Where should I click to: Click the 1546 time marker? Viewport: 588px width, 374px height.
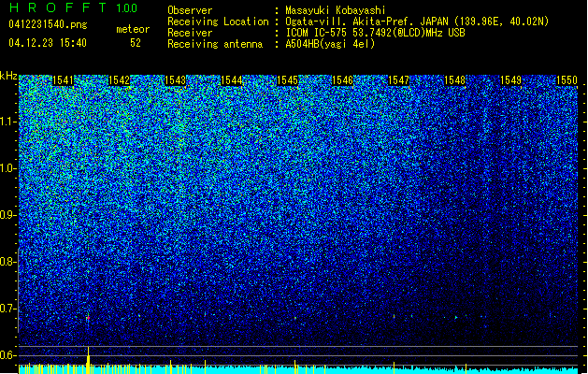tap(342, 80)
